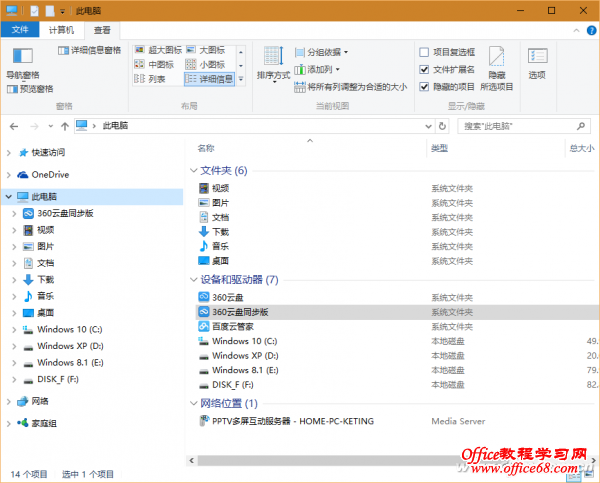
Task: Uncheck file name extensions checkbox
Action: click(424, 69)
